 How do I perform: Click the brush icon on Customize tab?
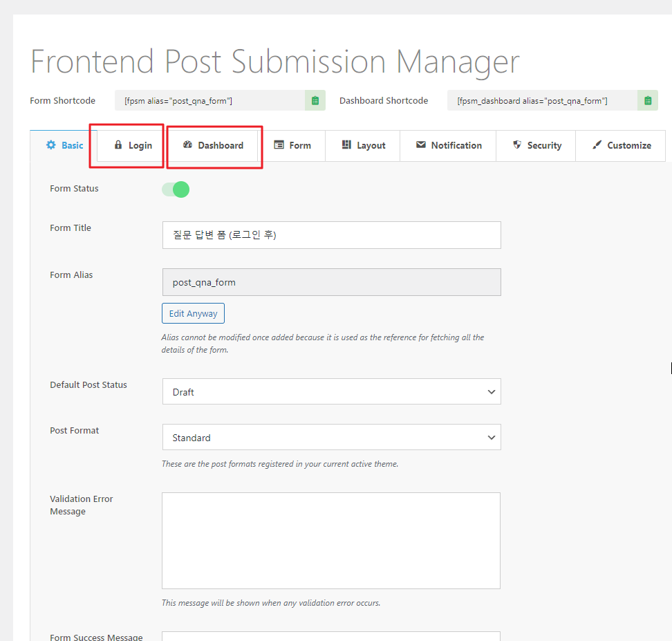597,145
